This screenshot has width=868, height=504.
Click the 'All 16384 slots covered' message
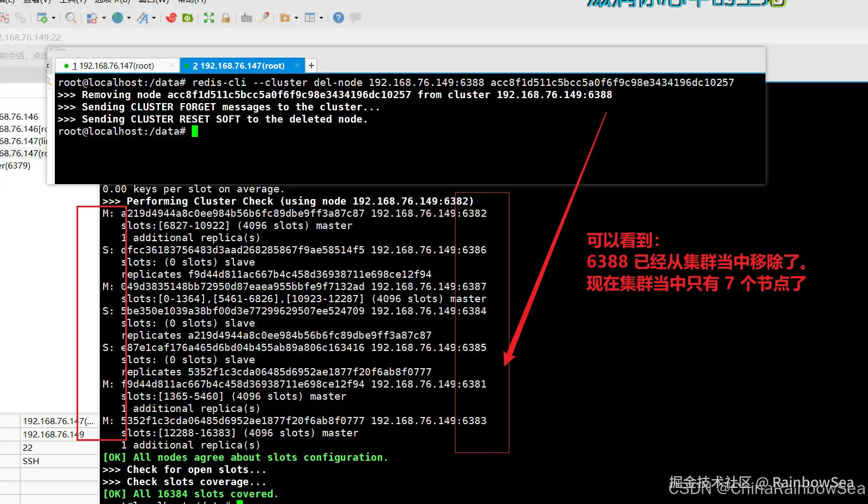pos(190,494)
